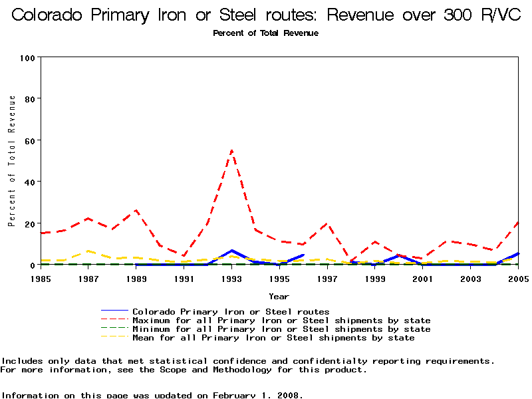Click the 'Percent of Total Revenue' subtitle
532x399 pixels.
coord(265,33)
